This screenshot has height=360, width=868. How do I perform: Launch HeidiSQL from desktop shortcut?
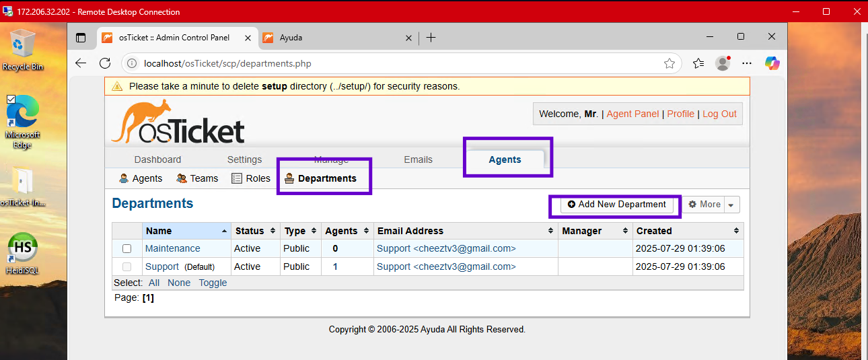click(22, 252)
